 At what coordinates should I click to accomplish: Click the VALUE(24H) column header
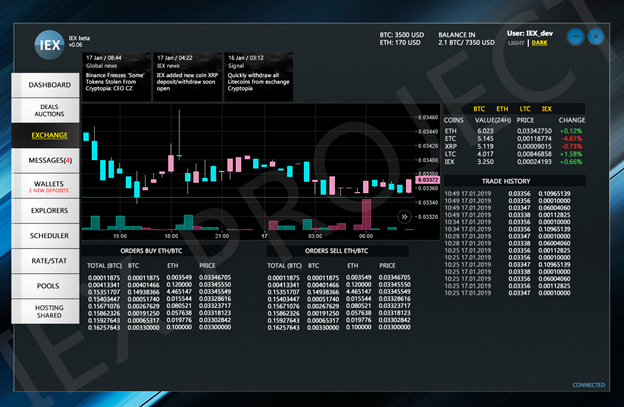click(493, 120)
